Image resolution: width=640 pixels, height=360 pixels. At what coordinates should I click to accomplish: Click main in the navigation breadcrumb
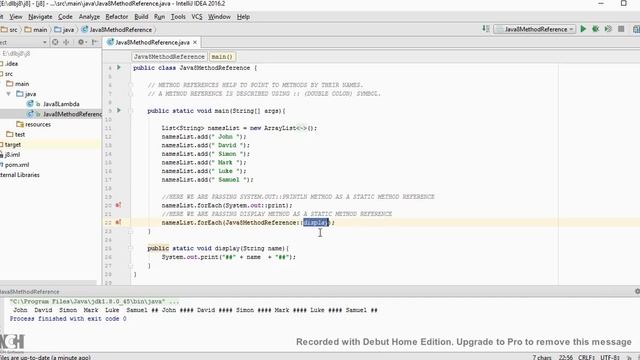tap(36, 29)
